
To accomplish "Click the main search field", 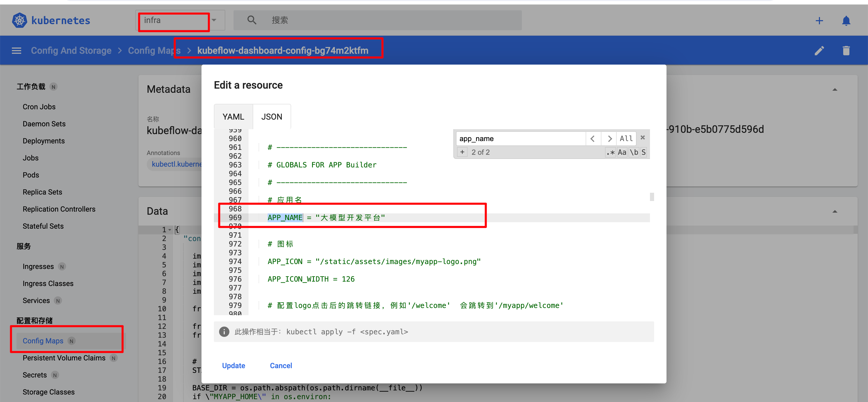I will click(377, 20).
